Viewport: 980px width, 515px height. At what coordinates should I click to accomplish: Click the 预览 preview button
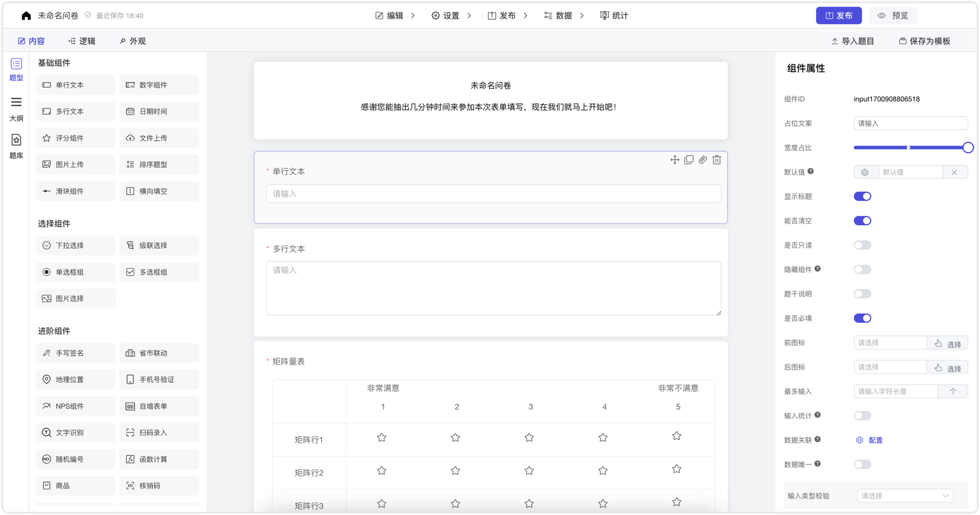[893, 16]
